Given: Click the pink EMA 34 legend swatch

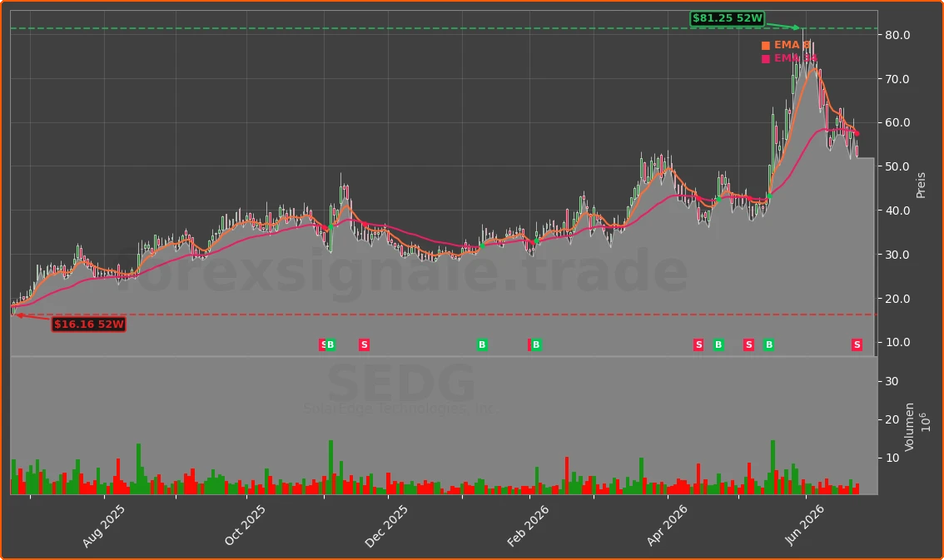Looking at the screenshot, I should tap(766, 59).
